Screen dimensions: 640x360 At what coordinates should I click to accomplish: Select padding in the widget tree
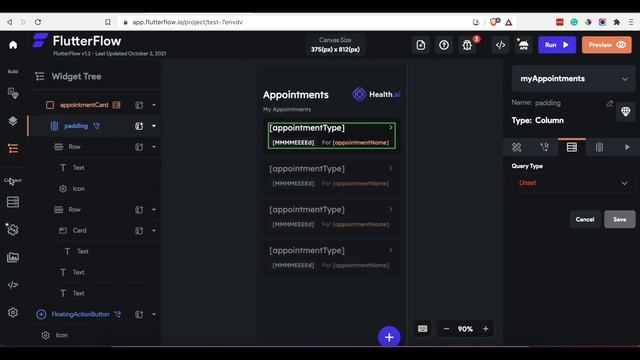coord(76,126)
